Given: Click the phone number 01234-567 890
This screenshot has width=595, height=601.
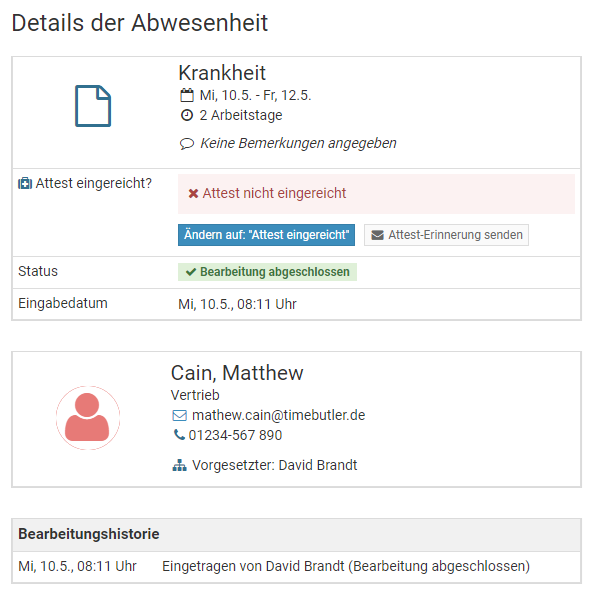Looking at the screenshot, I should coord(235,435).
